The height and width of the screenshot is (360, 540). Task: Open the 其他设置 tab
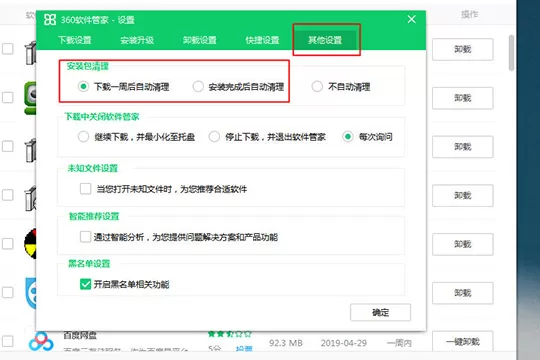pos(325,40)
